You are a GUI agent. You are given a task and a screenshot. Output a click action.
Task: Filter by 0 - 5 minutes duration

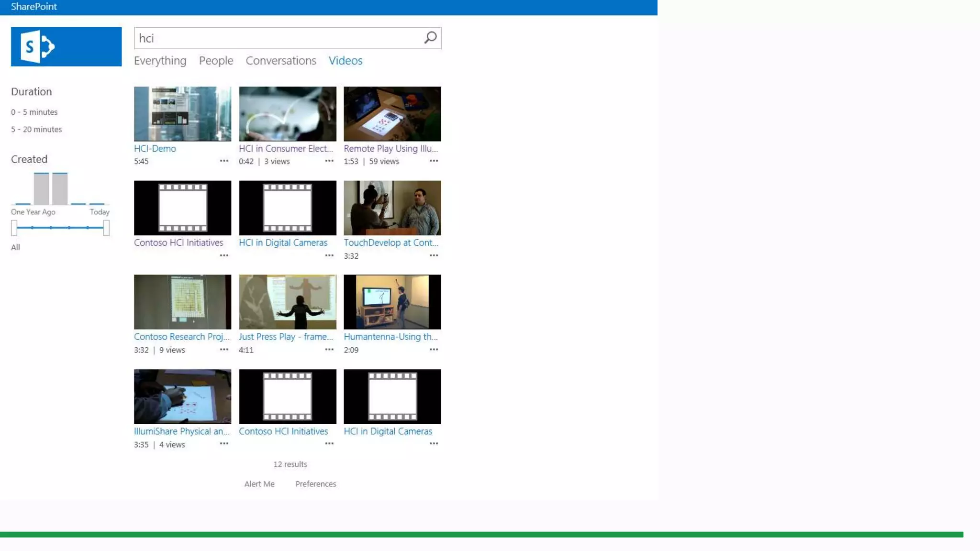point(34,112)
